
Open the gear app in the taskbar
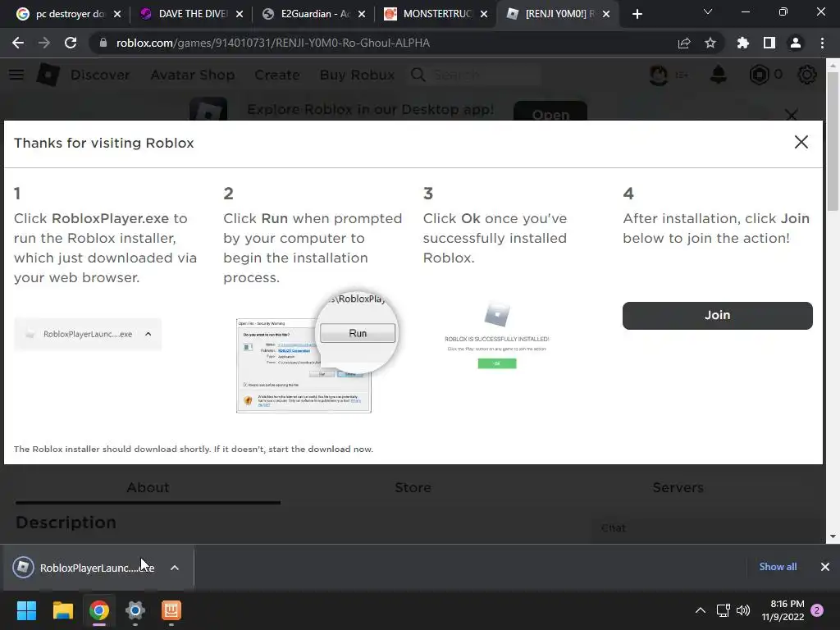click(135, 610)
